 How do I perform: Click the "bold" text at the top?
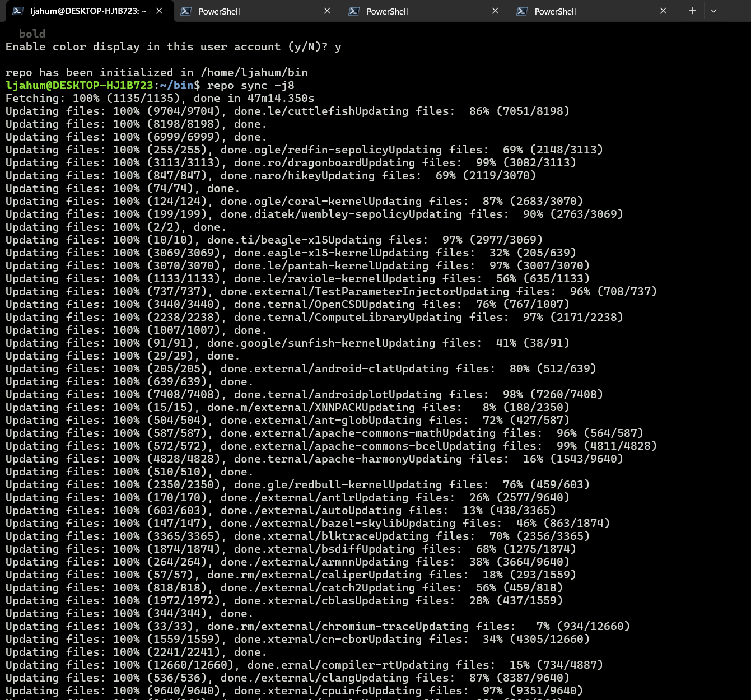pos(32,34)
